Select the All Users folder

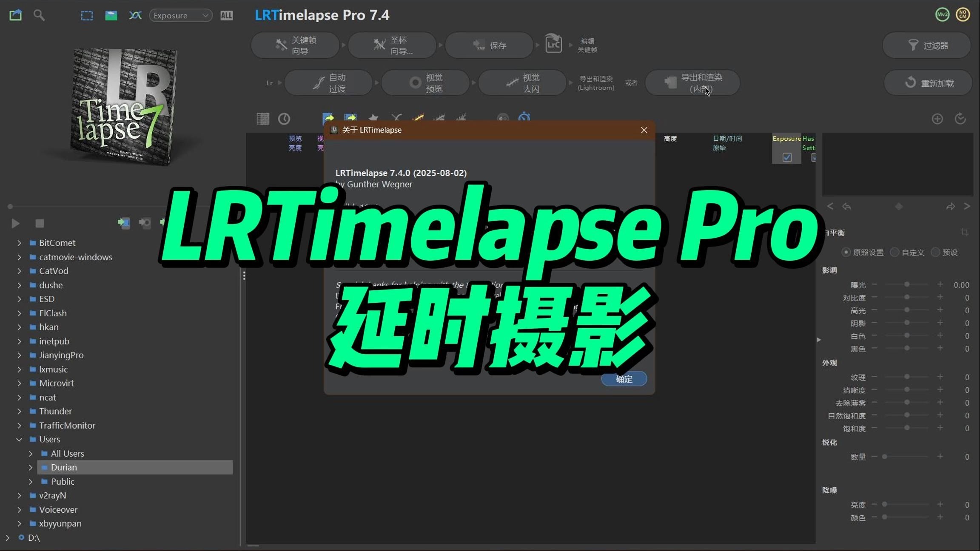coord(67,454)
